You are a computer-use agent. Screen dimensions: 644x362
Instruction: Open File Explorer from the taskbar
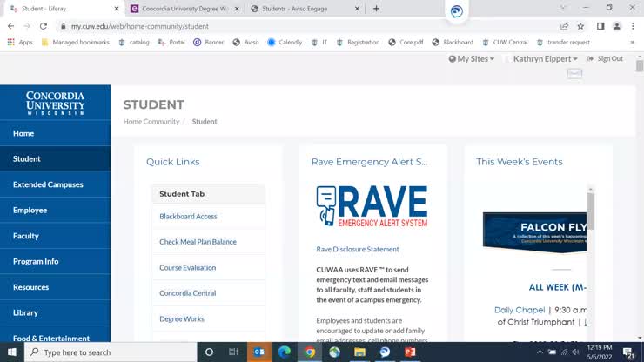tap(359, 352)
